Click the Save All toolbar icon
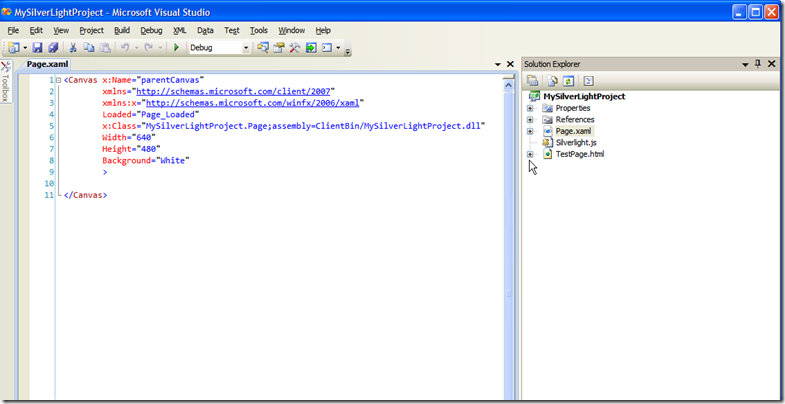 click(x=53, y=48)
